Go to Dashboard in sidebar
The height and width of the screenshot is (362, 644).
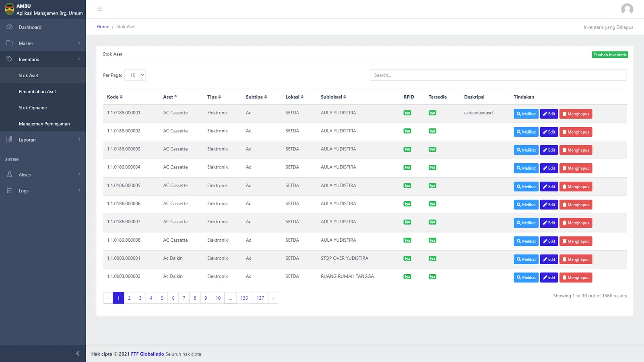click(43, 27)
